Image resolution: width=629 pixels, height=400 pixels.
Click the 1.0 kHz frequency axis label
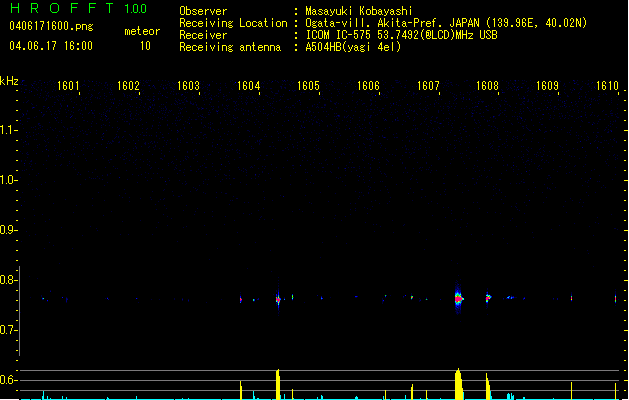click(x=8, y=180)
